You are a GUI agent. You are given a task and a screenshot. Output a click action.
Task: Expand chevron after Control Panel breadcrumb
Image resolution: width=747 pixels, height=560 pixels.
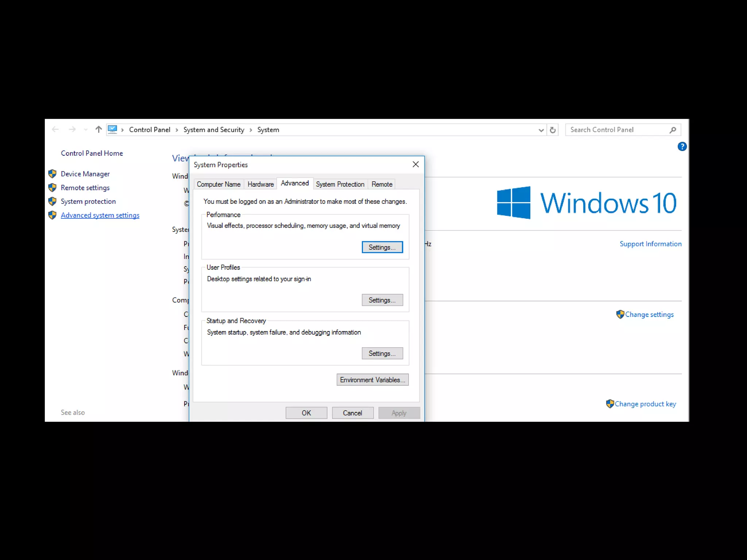[177, 130]
